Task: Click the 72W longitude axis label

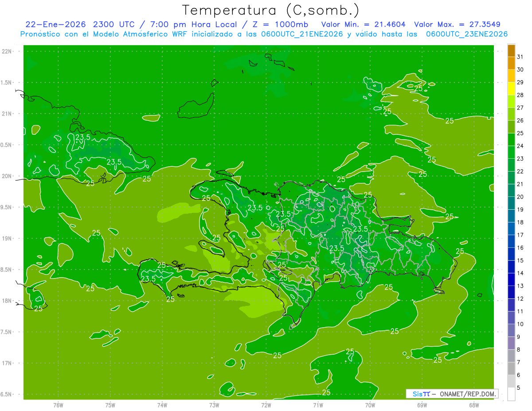Action: (x=266, y=405)
